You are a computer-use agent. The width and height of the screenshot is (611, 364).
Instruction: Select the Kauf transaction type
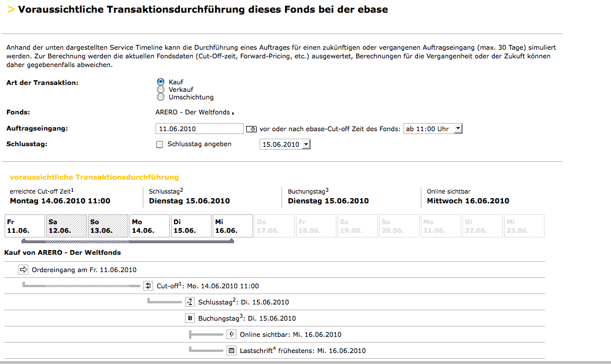tap(161, 82)
